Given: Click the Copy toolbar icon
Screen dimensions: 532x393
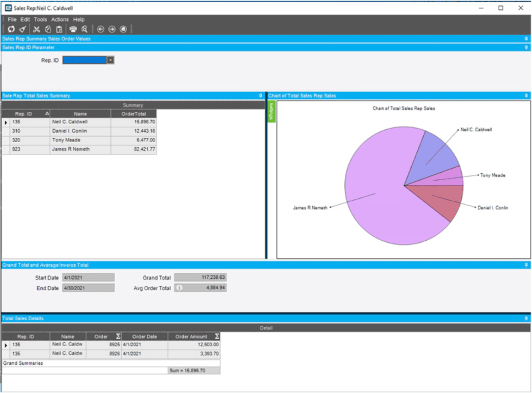Looking at the screenshot, I should (48, 29).
